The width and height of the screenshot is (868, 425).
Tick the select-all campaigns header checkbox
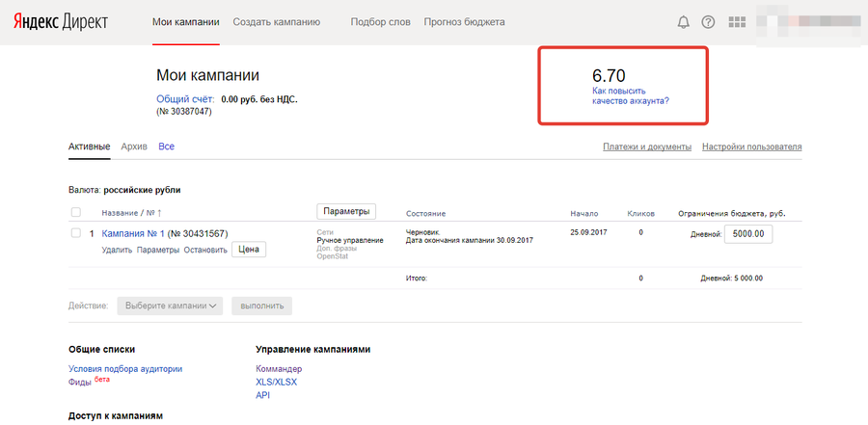(x=76, y=212)
